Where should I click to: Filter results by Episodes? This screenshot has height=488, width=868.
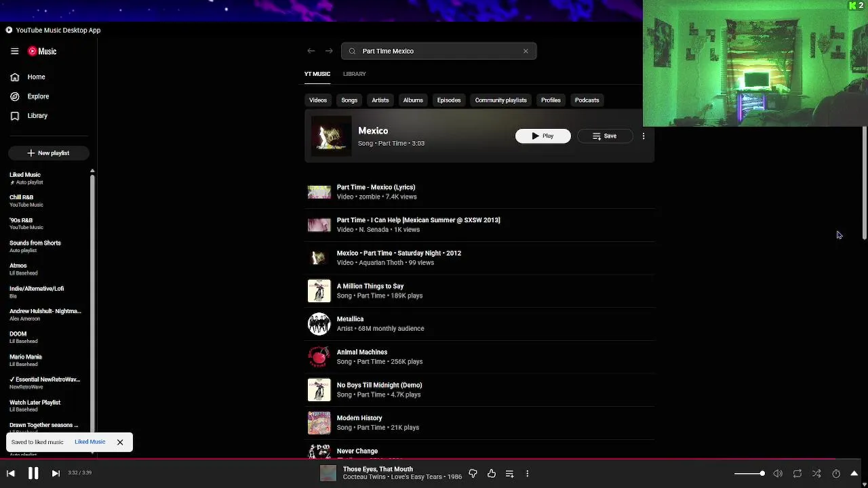tap(449, 100)
